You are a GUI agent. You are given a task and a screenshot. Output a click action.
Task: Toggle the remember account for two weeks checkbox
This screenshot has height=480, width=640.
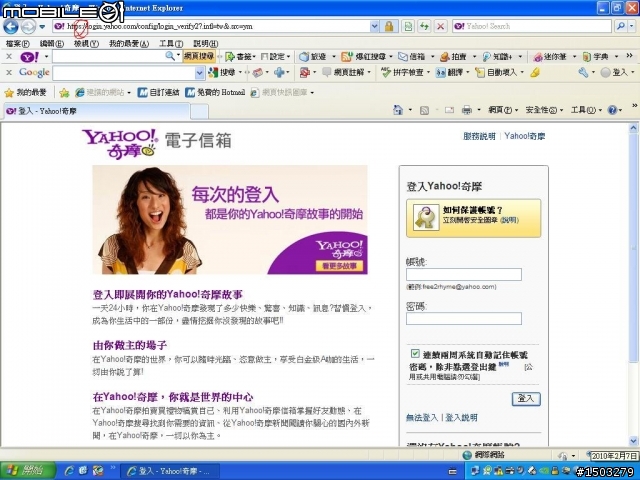pos(415,353)
